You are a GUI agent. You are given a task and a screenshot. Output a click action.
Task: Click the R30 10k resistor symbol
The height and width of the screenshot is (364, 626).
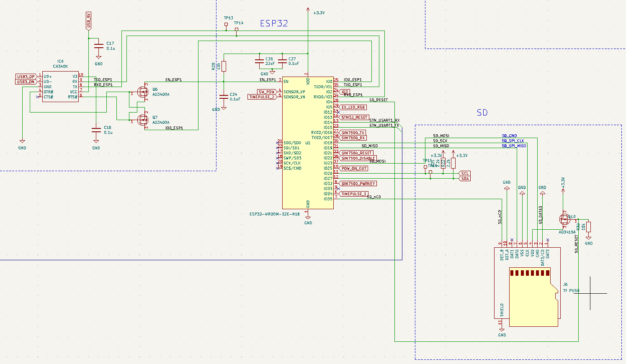[x=589, y=227]
